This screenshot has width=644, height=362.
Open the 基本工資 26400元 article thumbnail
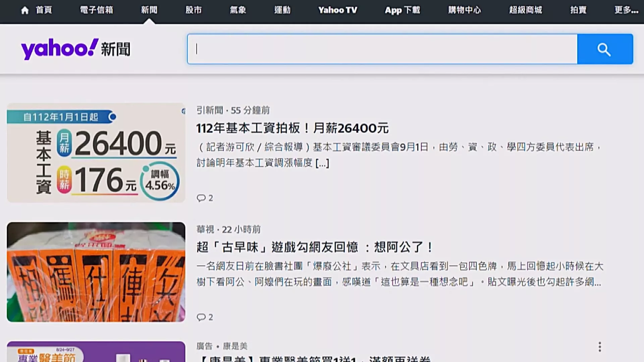click(96, 153)
